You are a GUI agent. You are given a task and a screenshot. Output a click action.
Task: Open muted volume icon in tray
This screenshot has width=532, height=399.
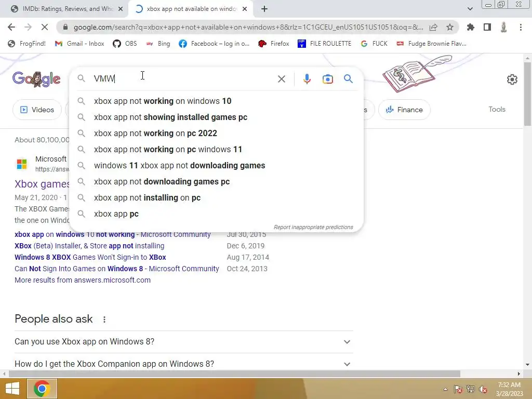pos(483,389)
